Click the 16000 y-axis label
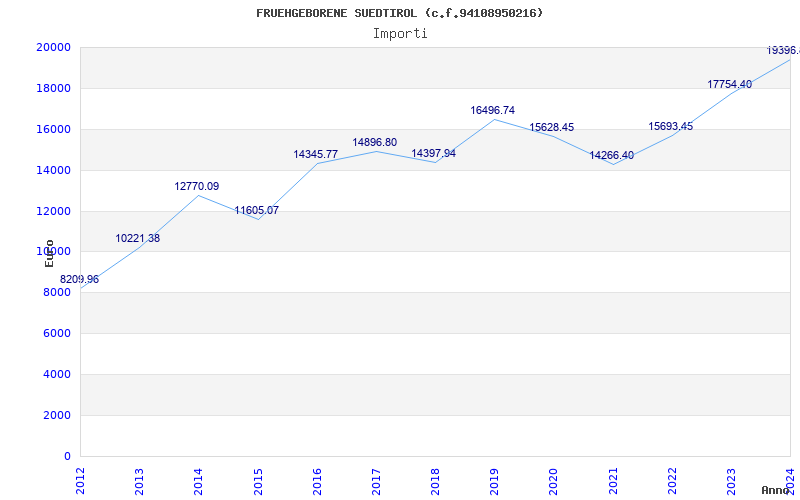Screen dimensions: 800x500 point(53,129)
